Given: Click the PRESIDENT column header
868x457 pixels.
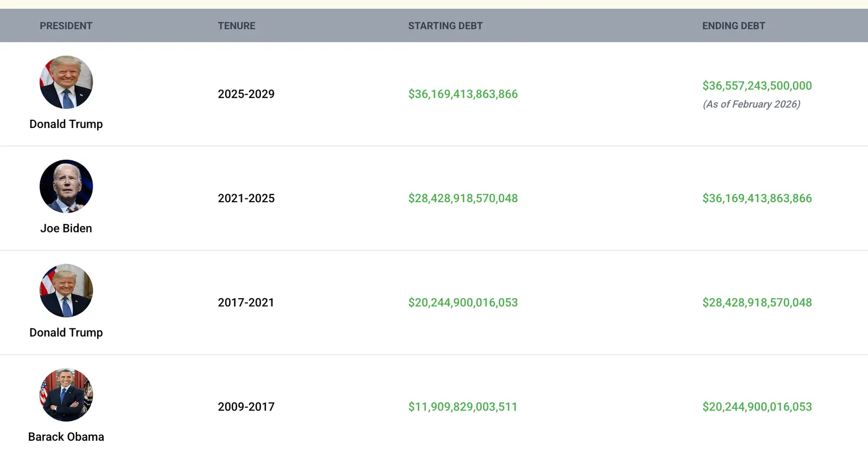Looking at the screenshot, I should (66, 26).
